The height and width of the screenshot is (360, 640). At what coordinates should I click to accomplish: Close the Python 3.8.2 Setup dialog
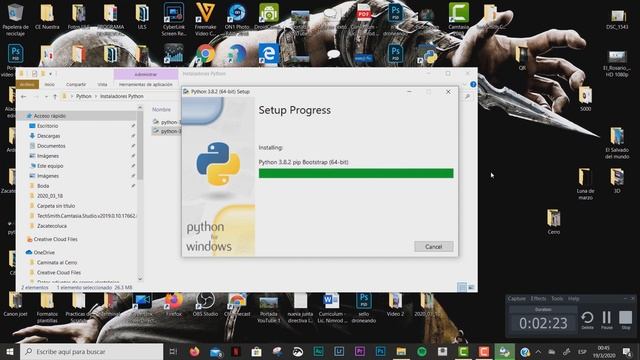pos(448,92)
